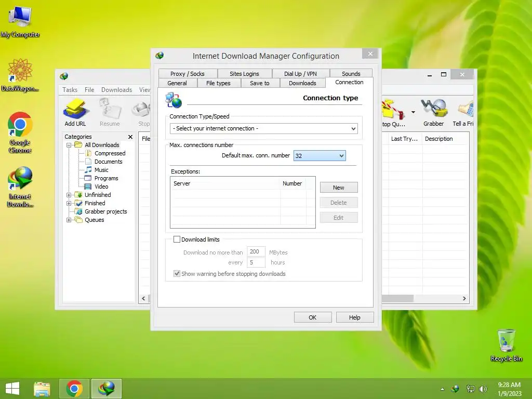Click the Server column header
532x399 pixels.
225,183
